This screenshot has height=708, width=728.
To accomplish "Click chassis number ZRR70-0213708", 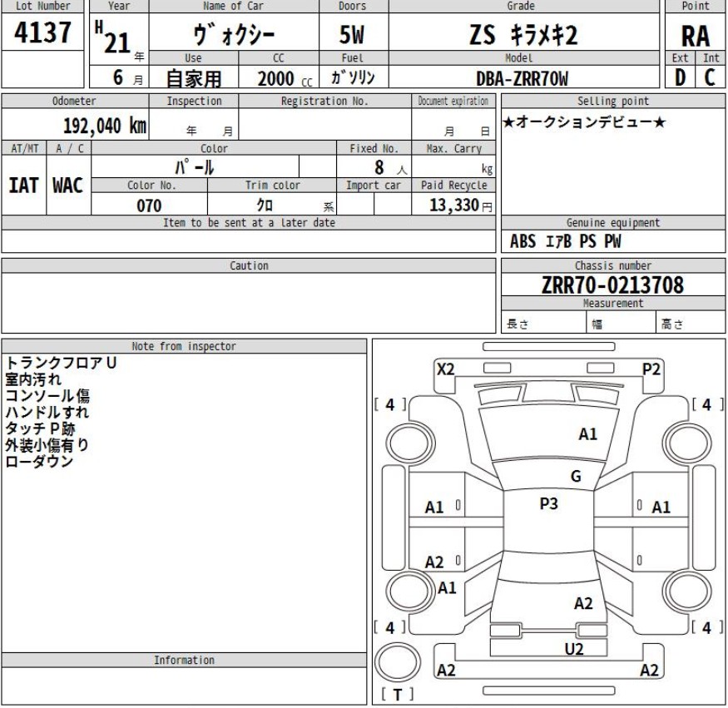I will (x=612, y=285).
